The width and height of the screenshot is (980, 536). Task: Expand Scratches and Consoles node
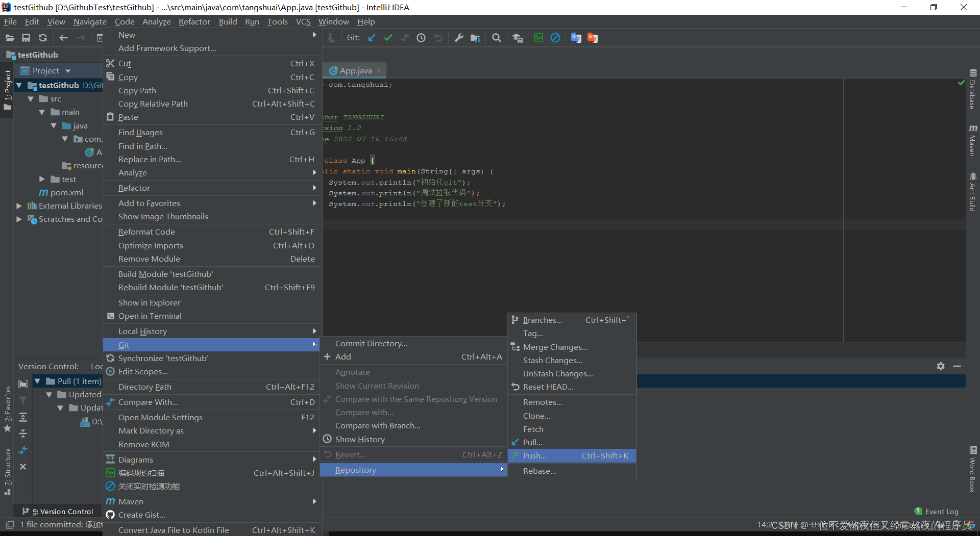click(x=19, y=219)
